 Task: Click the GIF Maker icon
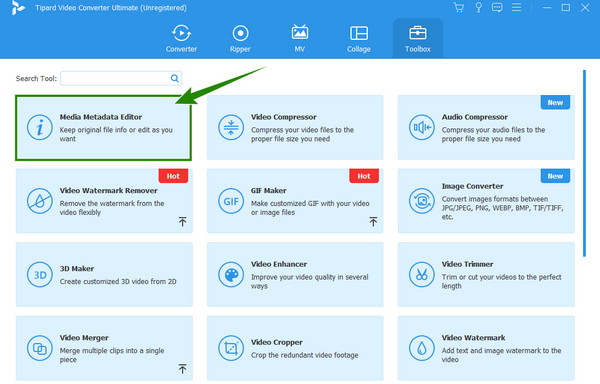click(231, 201)
